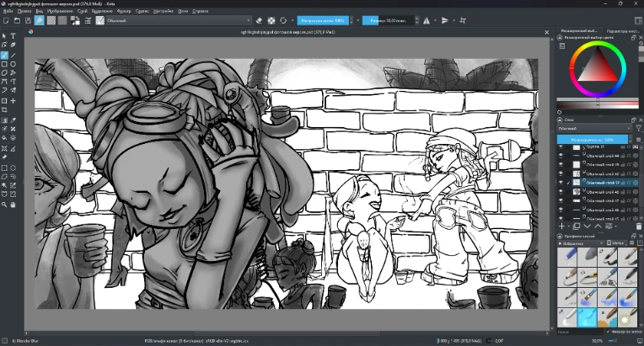Open the toolbar blending mode Обычный dropdown
The image size is (644, 346).
click(179, 20)
